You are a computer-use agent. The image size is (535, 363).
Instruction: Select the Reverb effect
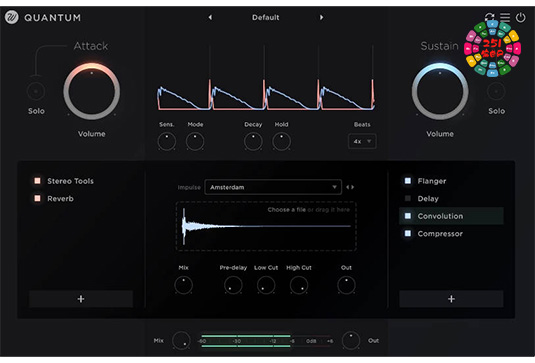pyautogui.click(x=60, y=199)
